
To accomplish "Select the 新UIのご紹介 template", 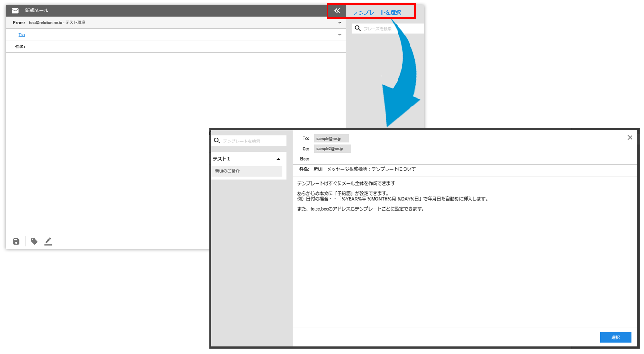I will tap(247, 171).
